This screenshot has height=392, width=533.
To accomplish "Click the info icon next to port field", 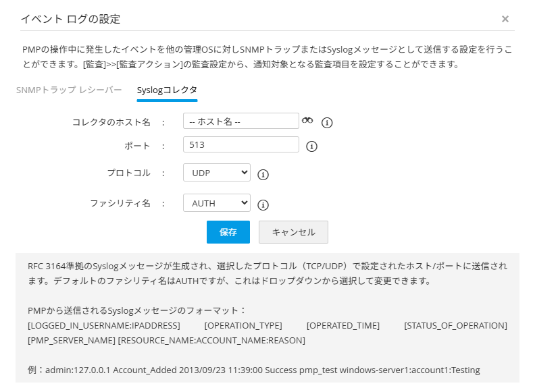I will point(311,146).
